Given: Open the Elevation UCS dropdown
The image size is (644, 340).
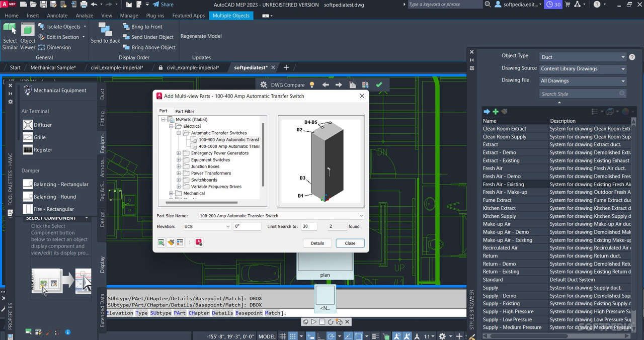Looking at the screenshot, I should [x=207, y=227].
